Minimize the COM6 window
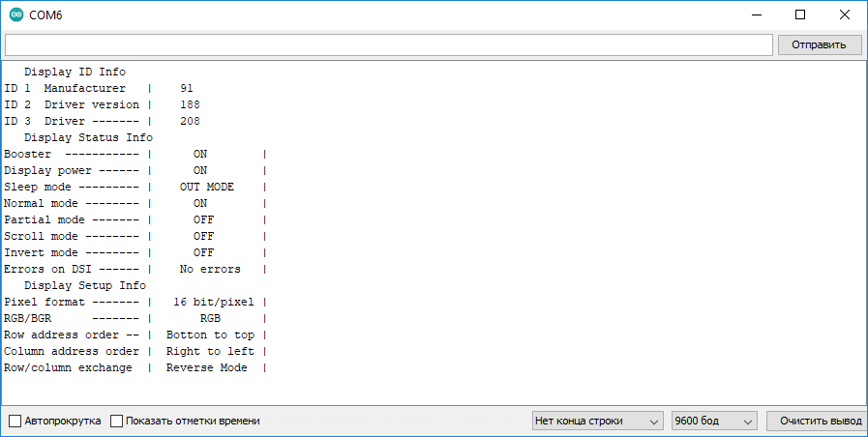This screenshot has width=868, height=437. (756, 15)
